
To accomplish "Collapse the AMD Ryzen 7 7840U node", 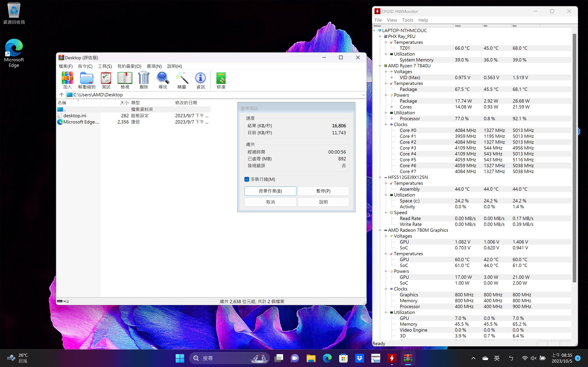I will (x=380, y=66).
